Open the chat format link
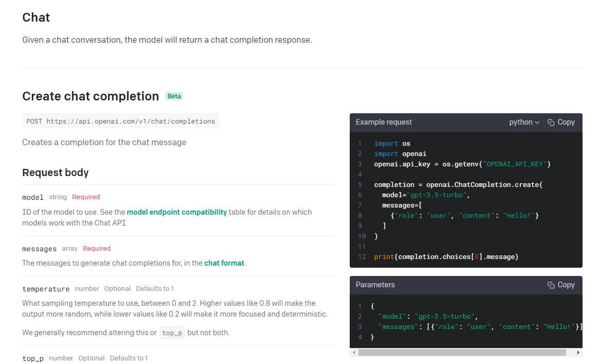The image size is (599, 364). [224, 263]
